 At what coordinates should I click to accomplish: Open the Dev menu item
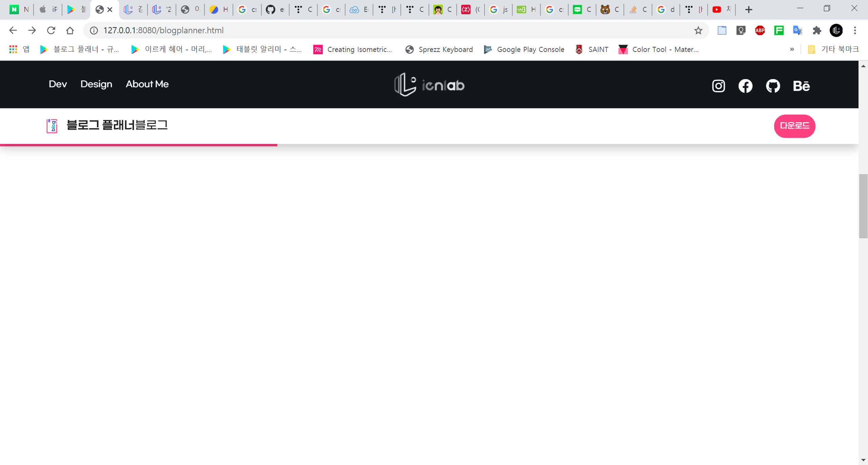58,84
